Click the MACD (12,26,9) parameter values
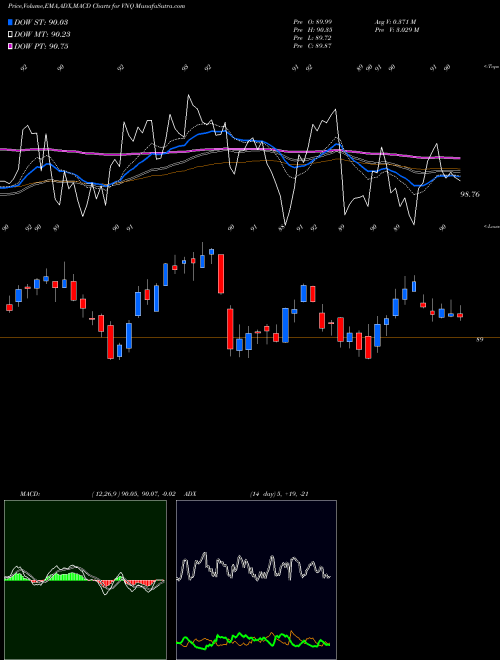 (133, 494)
